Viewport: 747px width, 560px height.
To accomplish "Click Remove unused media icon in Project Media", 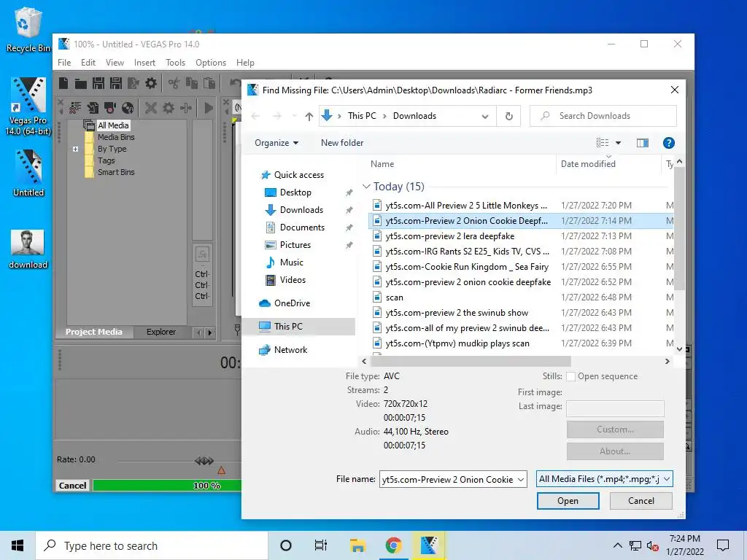I will tap(75, 108).
